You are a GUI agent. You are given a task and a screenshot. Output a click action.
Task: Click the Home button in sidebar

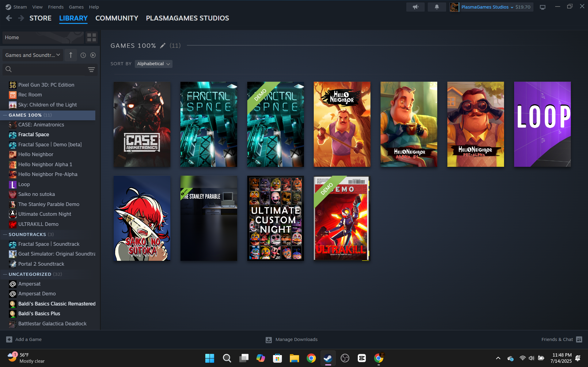(43, 37)
